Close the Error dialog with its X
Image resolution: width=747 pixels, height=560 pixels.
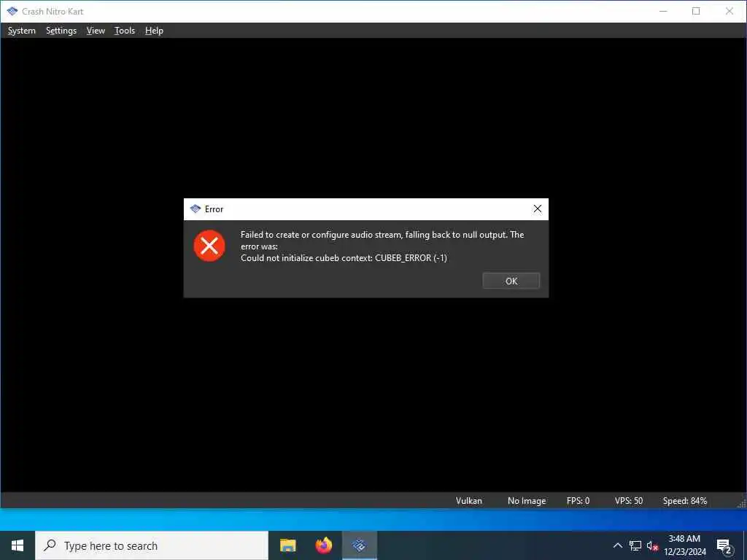538,209
